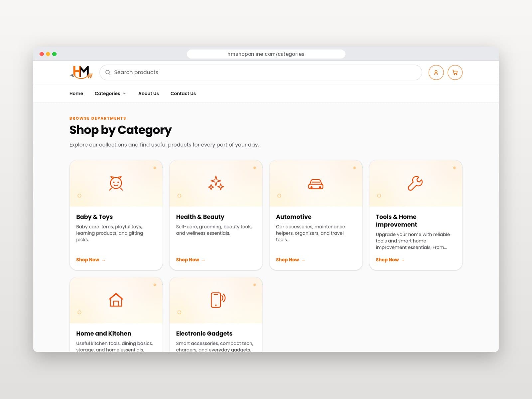Open the Health & Beauty title

200,217
